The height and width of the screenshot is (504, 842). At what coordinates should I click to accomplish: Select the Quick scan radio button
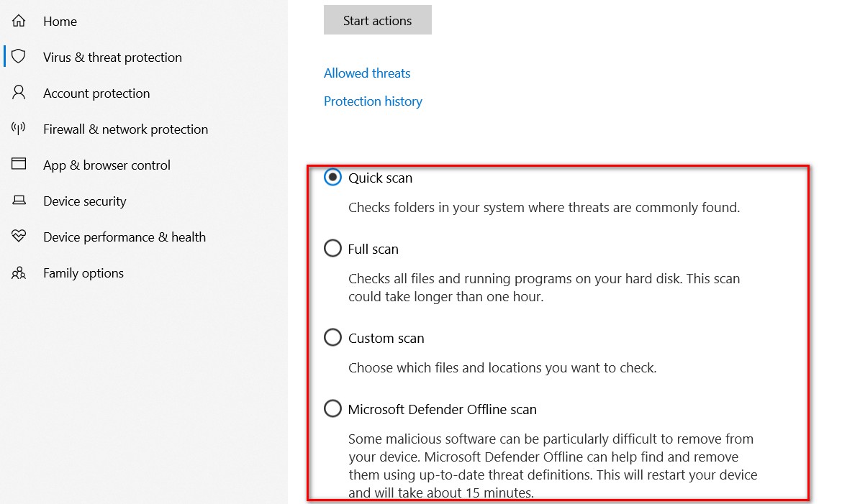click(x=333, y=177)
